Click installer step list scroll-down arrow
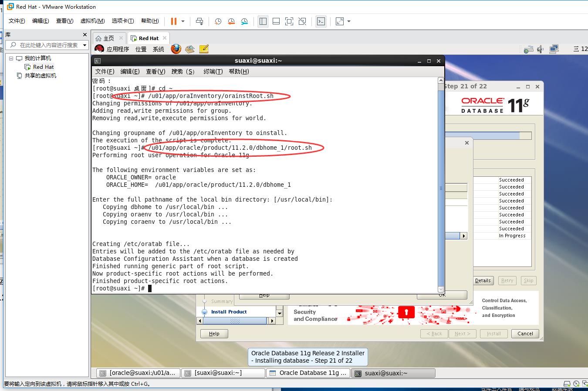Viewport: 588px width, 391px height. pos(280,313)
